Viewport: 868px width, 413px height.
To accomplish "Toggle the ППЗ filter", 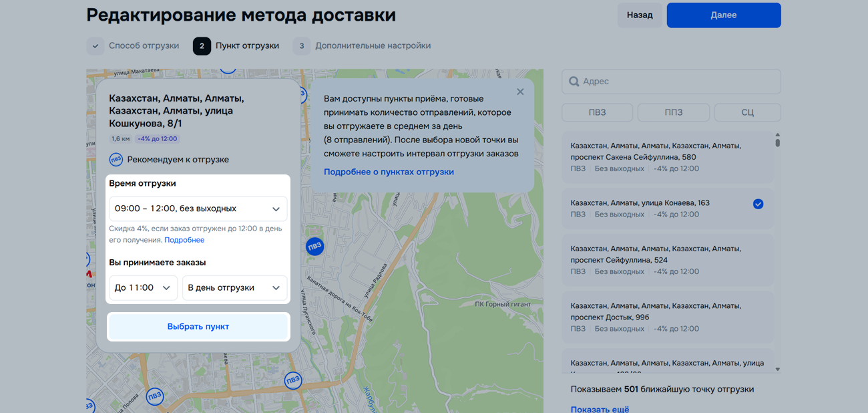I will click(673, 112).
